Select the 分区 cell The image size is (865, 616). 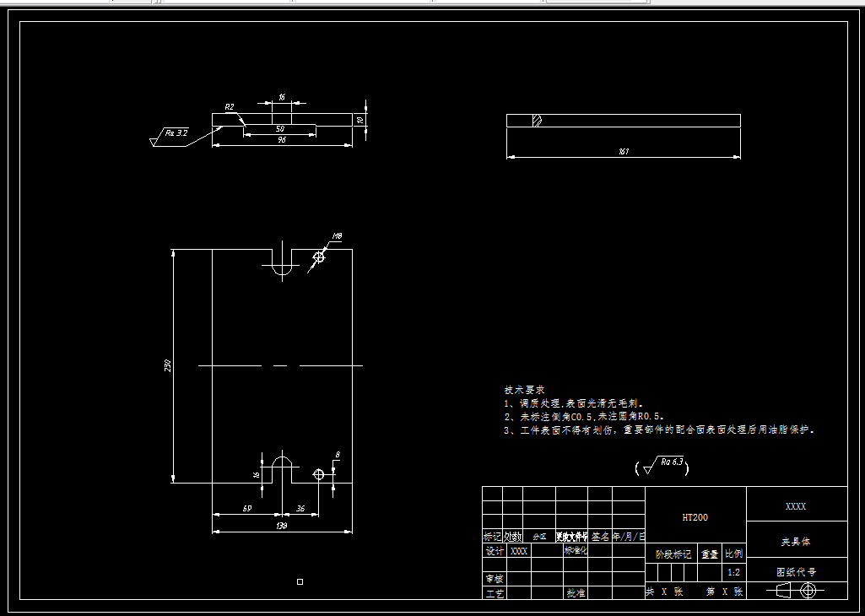pyautogui.click(x=539, y=536)
